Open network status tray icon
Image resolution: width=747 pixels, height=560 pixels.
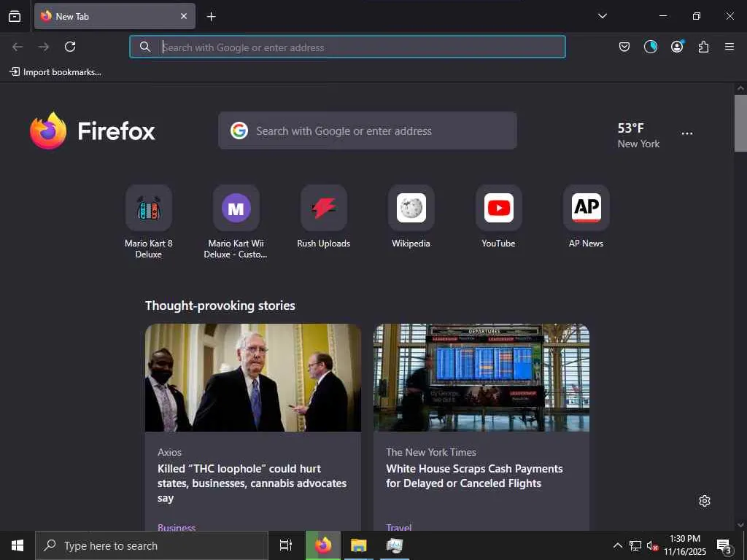tap(635, 545)
